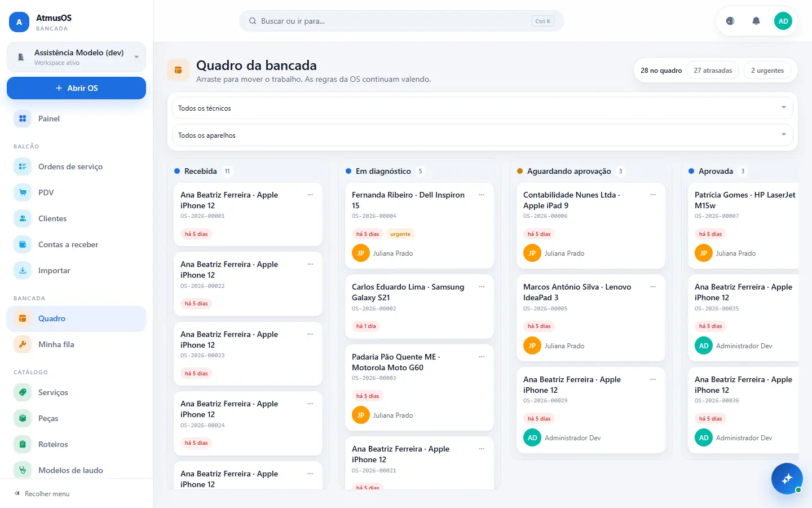812x508 pixels.
Task: Expand the Todos os técnicos dropdown
Action: [483, 108]
